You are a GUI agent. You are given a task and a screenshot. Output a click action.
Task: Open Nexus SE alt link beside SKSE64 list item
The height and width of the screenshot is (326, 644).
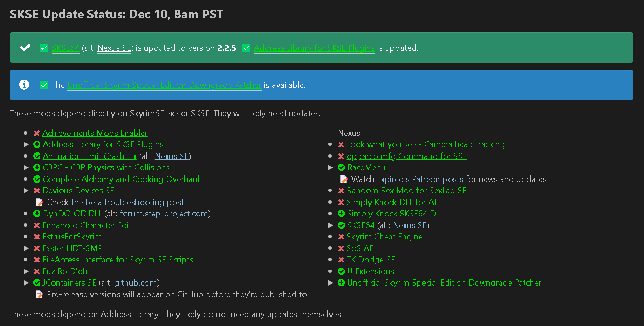point(410,225)
